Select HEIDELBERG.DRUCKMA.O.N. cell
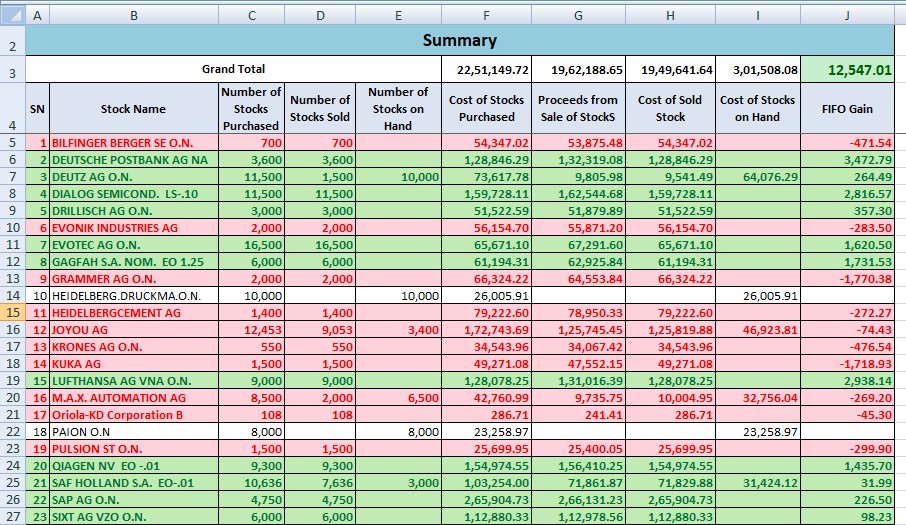This screenshot has width=906, height=525. click(x=133, y=296)
